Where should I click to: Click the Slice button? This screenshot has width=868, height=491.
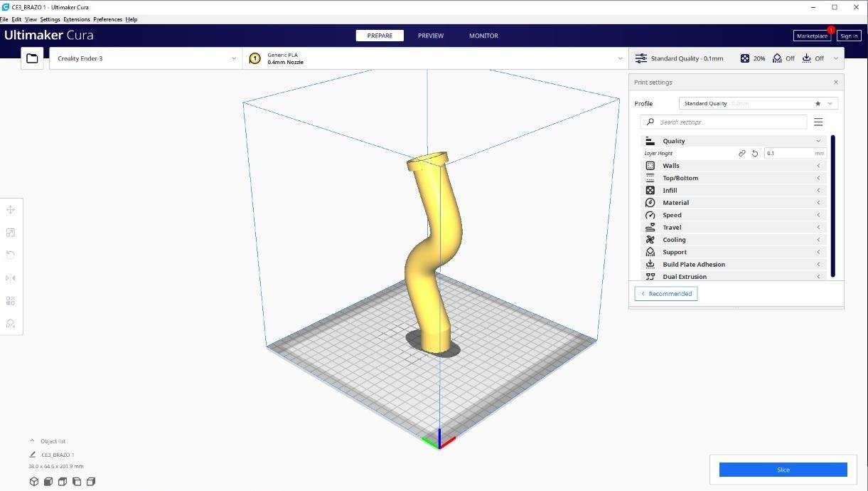click(783, 470)
